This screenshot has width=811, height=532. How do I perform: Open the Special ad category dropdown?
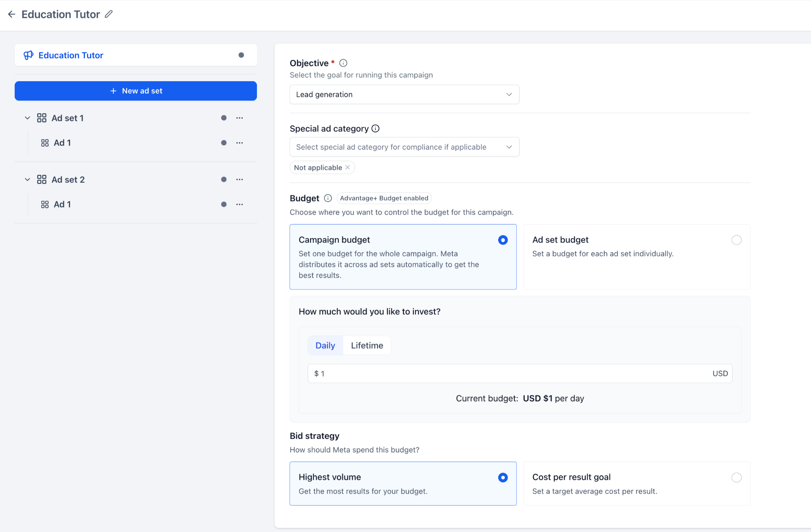coord(404,147)
